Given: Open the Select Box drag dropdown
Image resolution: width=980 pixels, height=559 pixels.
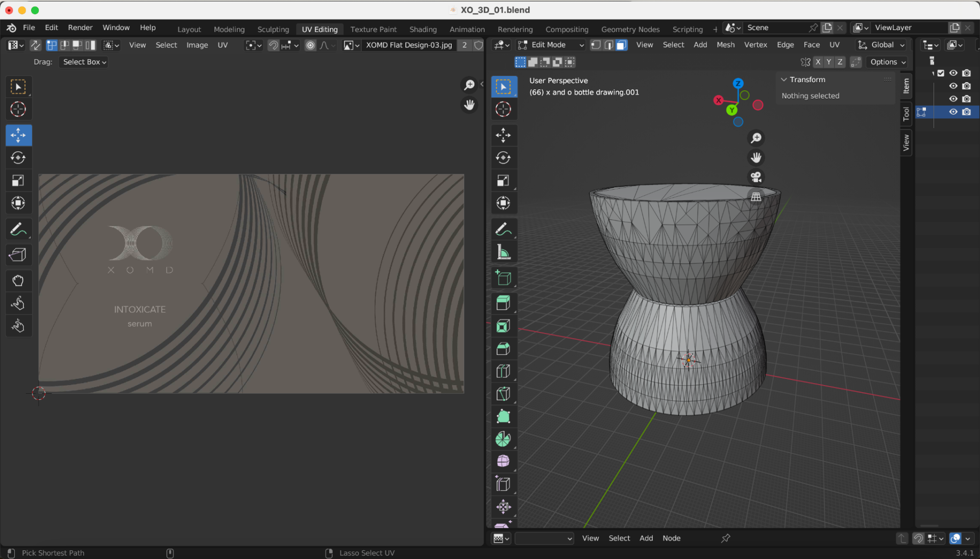Looking at the screenshot, I should (x=84, y=62).
